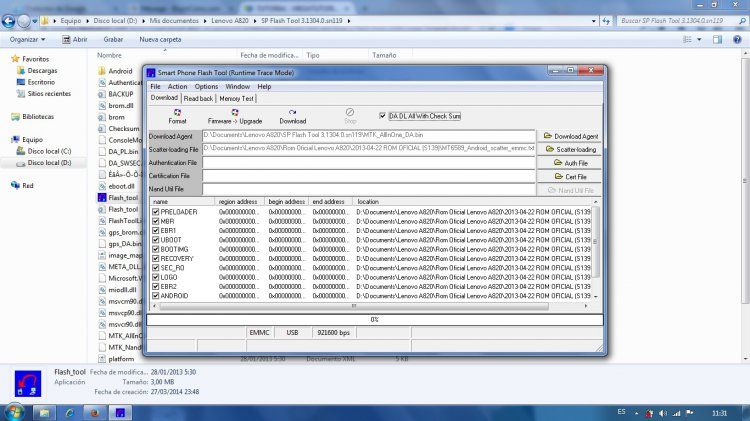Click the Certification File field

(x=368, y=176)
